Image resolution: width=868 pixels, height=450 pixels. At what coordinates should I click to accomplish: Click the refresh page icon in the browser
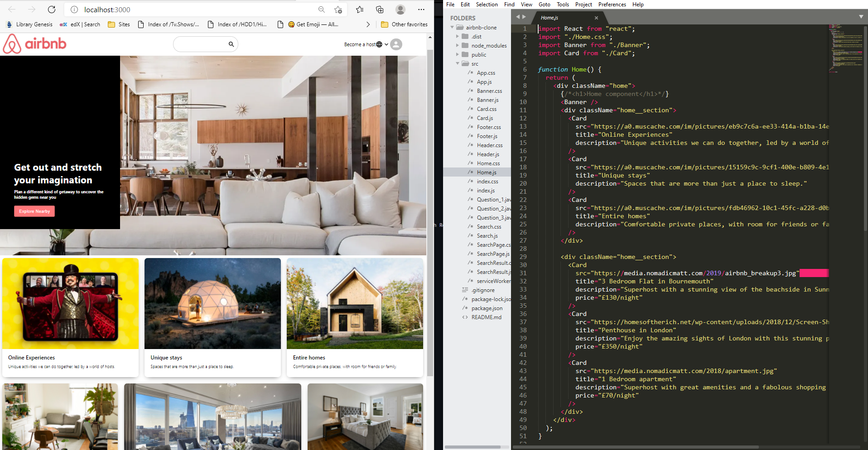coord(51,10)
